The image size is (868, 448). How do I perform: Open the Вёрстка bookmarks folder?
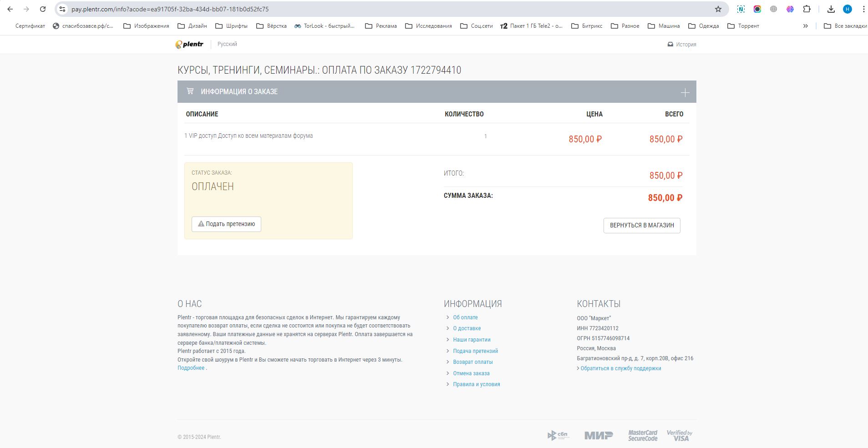(x=272, y=26)
